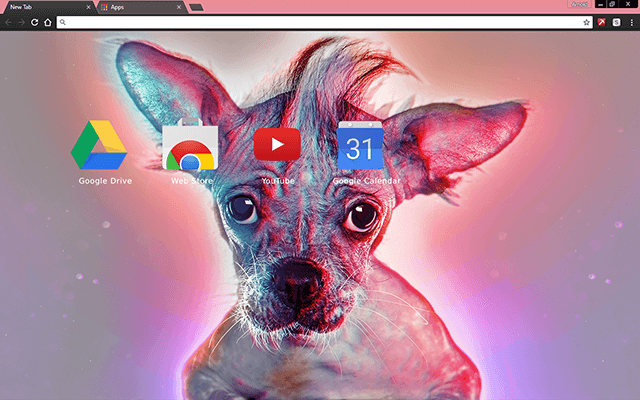Click the red extension icon in toolbar
The image size is (640, 400).
(x=603, y=21)
